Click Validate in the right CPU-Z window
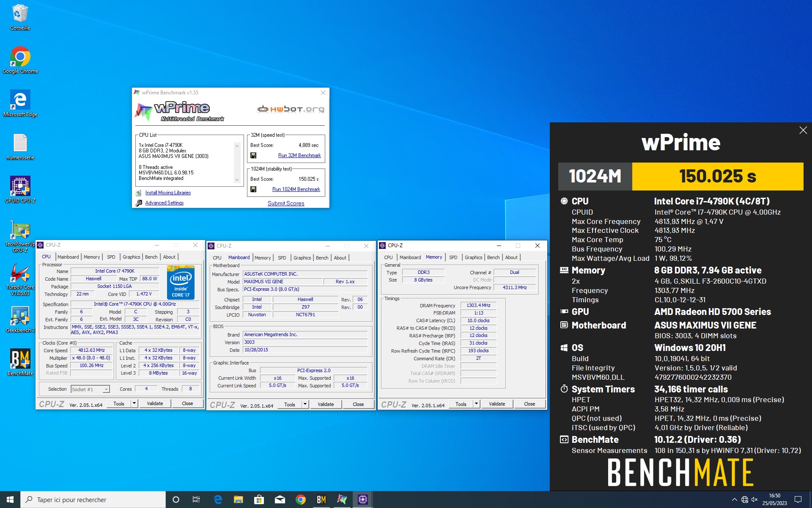Viewport: 812px width, 508px height. (497, 404)
